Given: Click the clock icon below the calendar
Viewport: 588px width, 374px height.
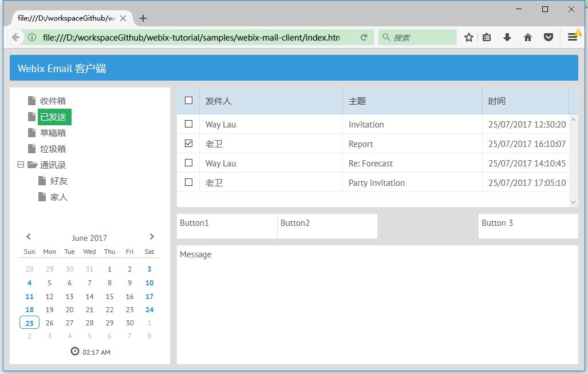Looking at the screenshot, I should click(x=75, y=351).
